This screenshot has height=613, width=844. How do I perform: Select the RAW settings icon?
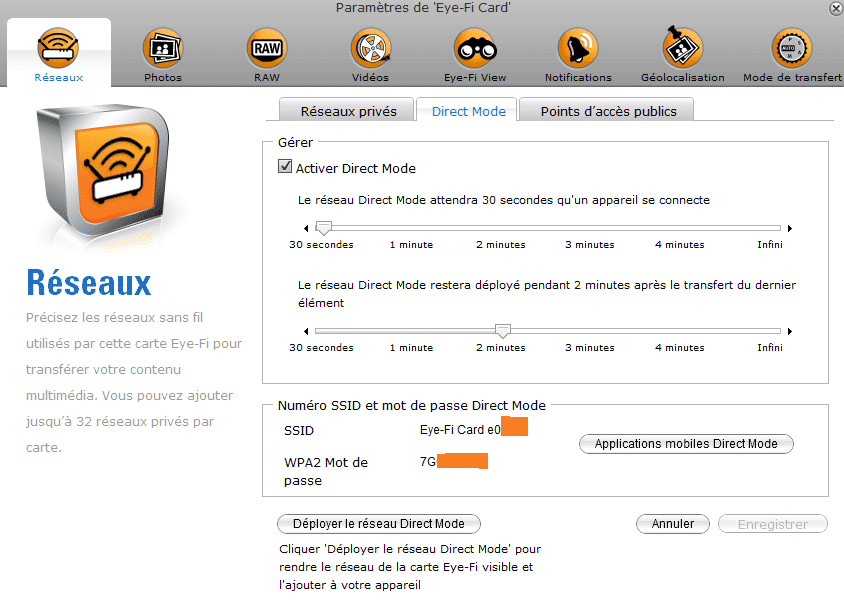click(267, 48)
